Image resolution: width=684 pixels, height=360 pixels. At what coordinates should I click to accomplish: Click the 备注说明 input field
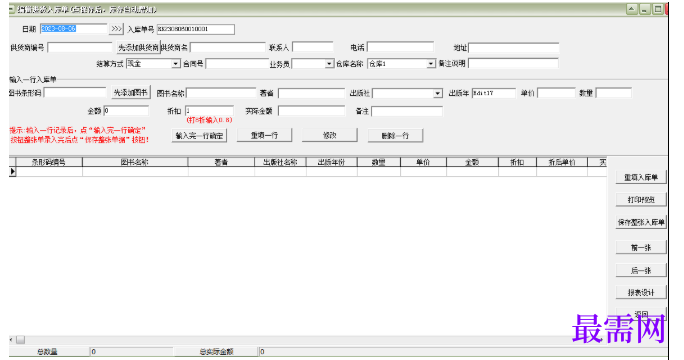[513, 63]
